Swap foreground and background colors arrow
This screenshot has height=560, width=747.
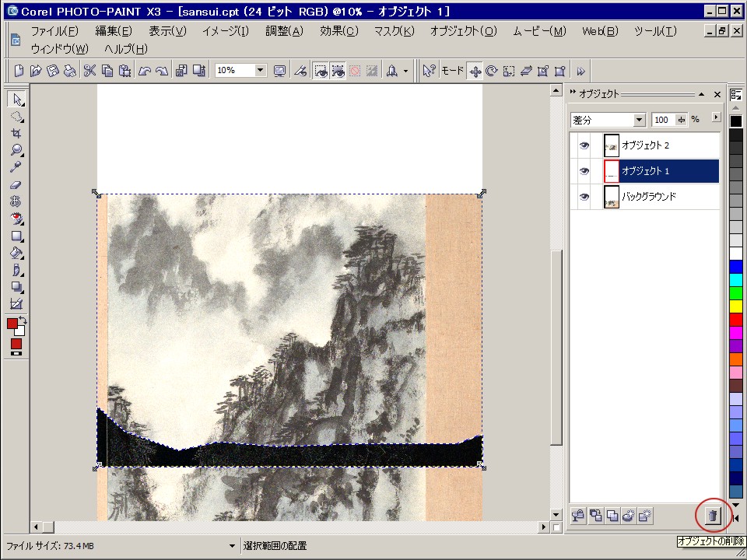coord(23,320)
